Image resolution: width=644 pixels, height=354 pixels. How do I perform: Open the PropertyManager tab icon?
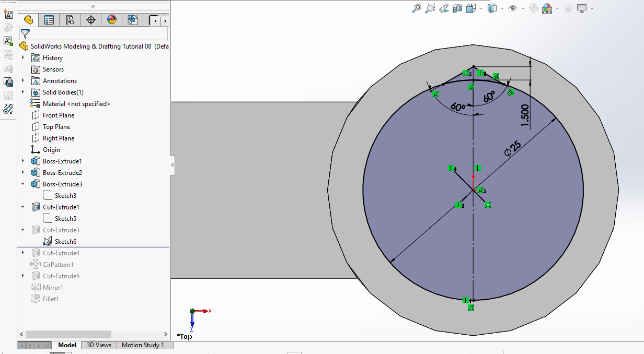point(49,20)
